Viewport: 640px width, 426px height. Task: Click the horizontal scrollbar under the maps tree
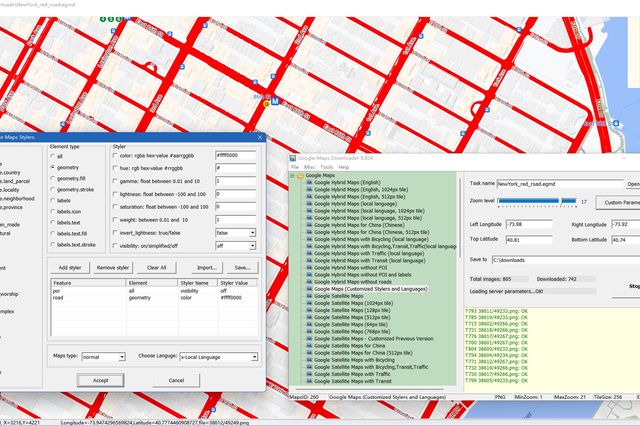pyautogui.click(x=374, y=389)
